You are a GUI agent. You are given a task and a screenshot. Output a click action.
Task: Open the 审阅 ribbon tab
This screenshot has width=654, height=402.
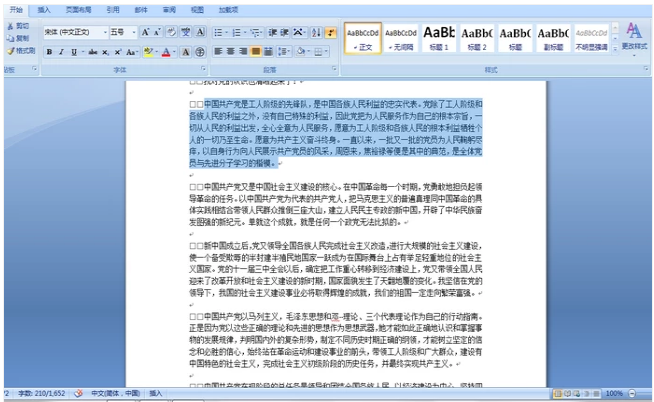pyautogui.click(x=166, y=9)
